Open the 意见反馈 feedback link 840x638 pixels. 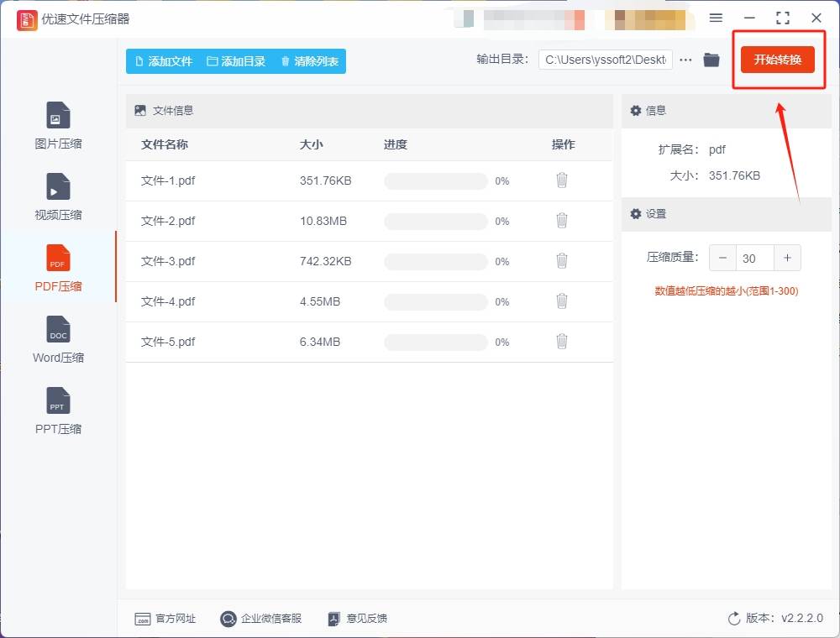click(357, 619)
